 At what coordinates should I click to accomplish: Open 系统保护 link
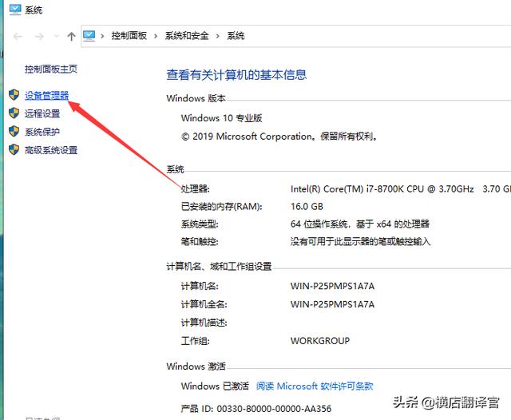coord(42,132)
